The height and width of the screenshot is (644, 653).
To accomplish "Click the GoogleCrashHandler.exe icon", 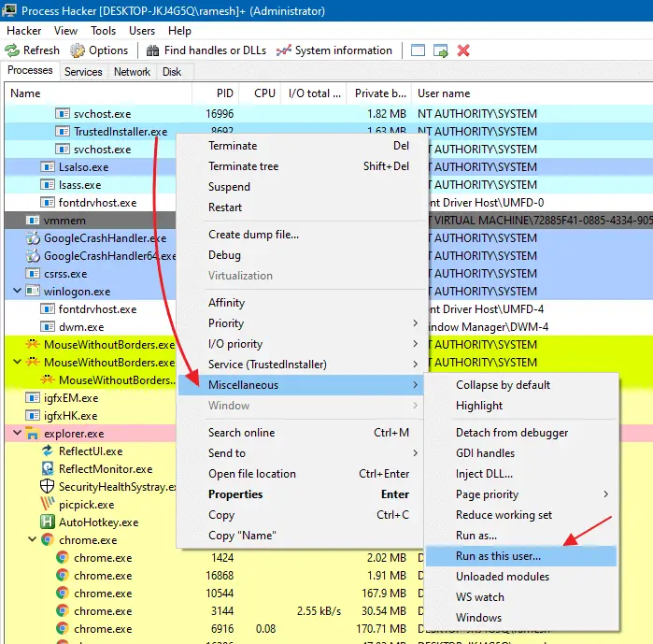I will point(33,238).
